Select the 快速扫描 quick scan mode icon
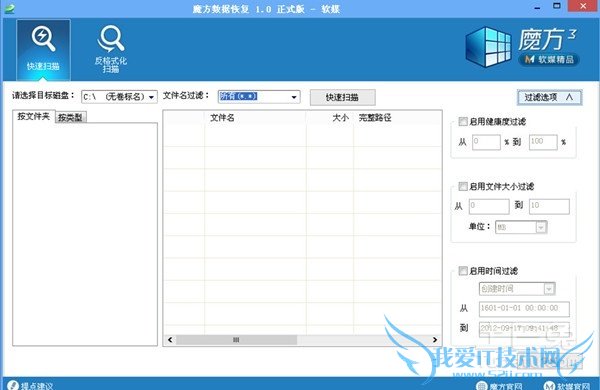600x390 pixels. coord(43,49)
